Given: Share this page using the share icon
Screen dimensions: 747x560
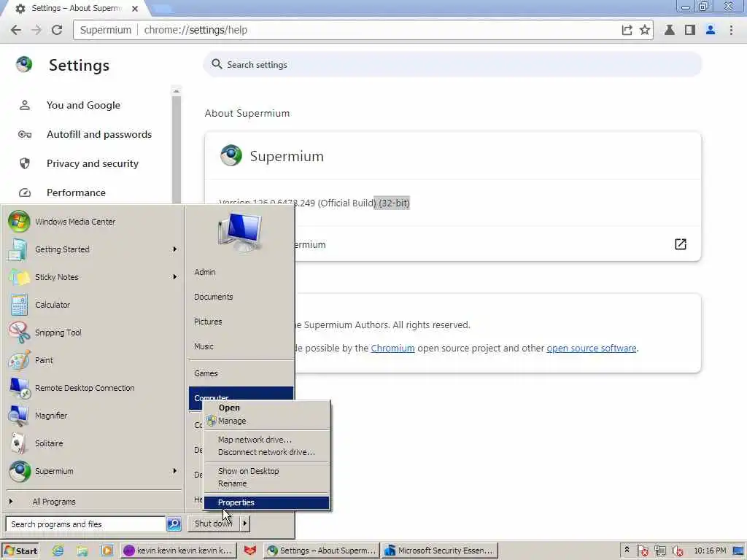Looking at the screenshot, I should tap(627, 30).
